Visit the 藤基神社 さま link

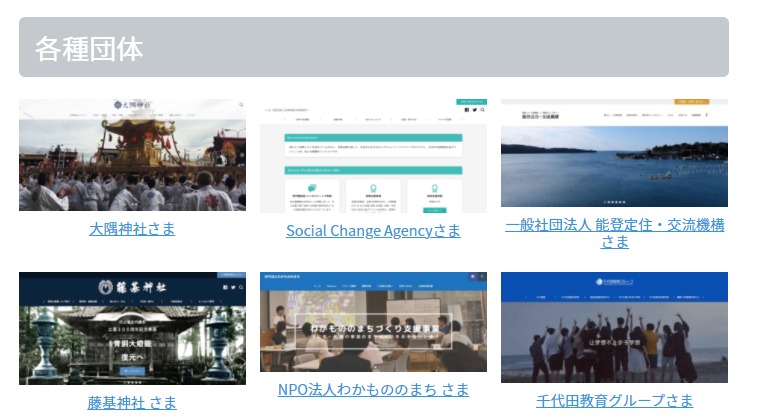click(x=132, y=403)
